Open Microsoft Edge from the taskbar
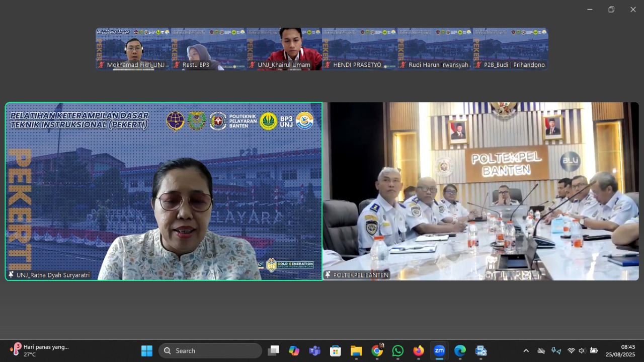This screenshot has height=362, width=644. [x=460, y=351]
